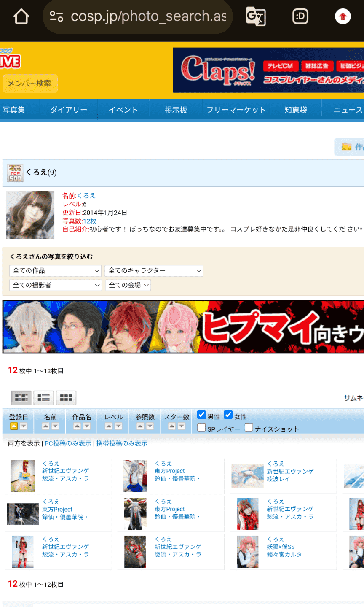
Task: Tap the translate page icon
Action: (256, 16)
